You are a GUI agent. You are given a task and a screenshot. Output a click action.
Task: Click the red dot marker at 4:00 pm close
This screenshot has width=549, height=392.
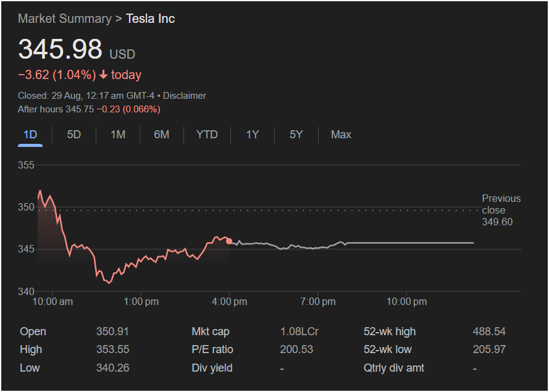point(229,241)
